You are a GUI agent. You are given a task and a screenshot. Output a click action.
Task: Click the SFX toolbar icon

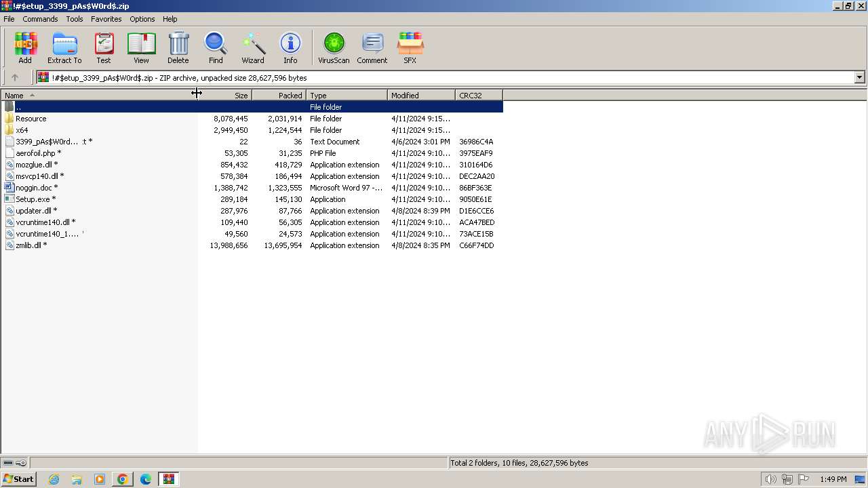(410, 48)
